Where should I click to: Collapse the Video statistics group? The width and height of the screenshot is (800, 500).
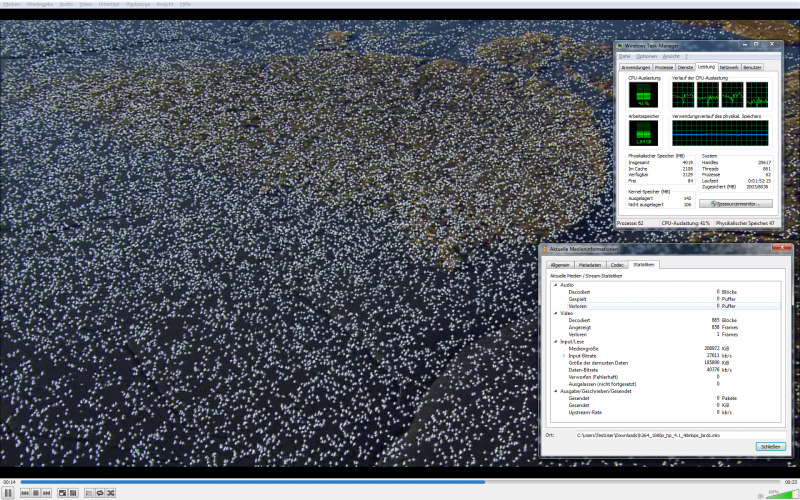pyautogui.click(x=556, y=313)
